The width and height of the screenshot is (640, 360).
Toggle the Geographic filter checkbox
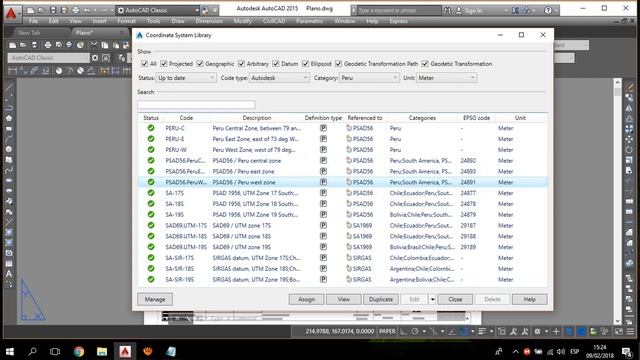[x=200, y=64]
